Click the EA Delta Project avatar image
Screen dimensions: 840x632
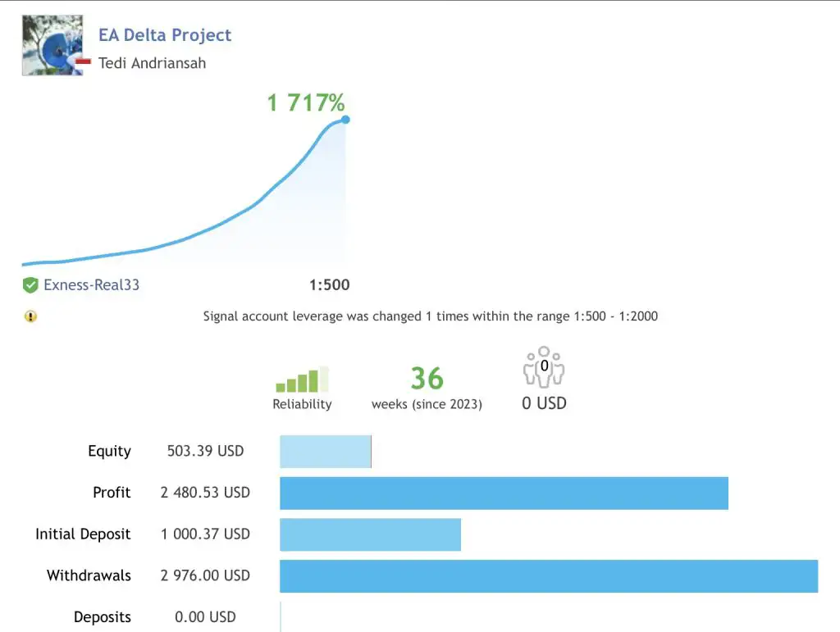[52, 46]
